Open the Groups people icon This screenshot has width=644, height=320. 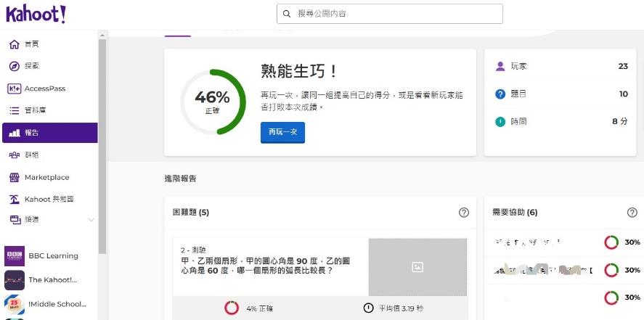tap(15, 155)
